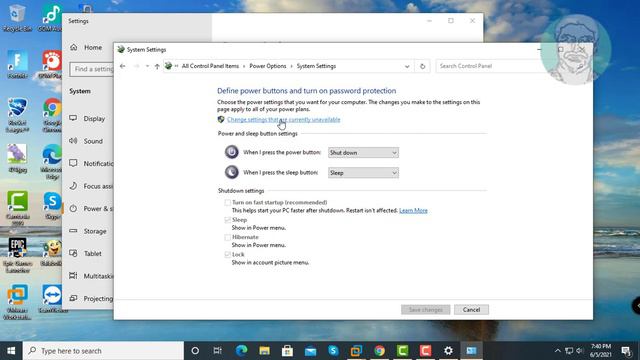Image resolution: width=640 pixels, height=360 pixels.
Task: Launch Microsoft Edge from taskbar
Action: (x=242, y=351)
